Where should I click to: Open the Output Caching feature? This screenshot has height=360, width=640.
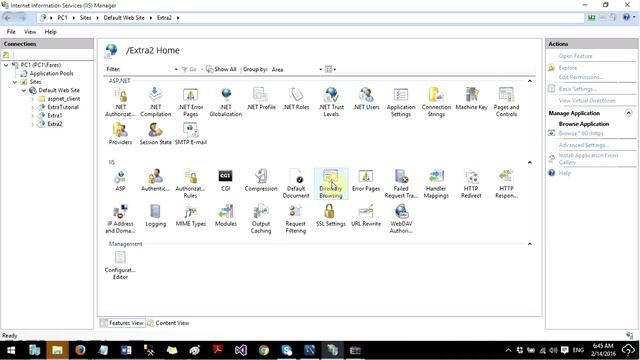pyautogui.click(x=261, y=219)
